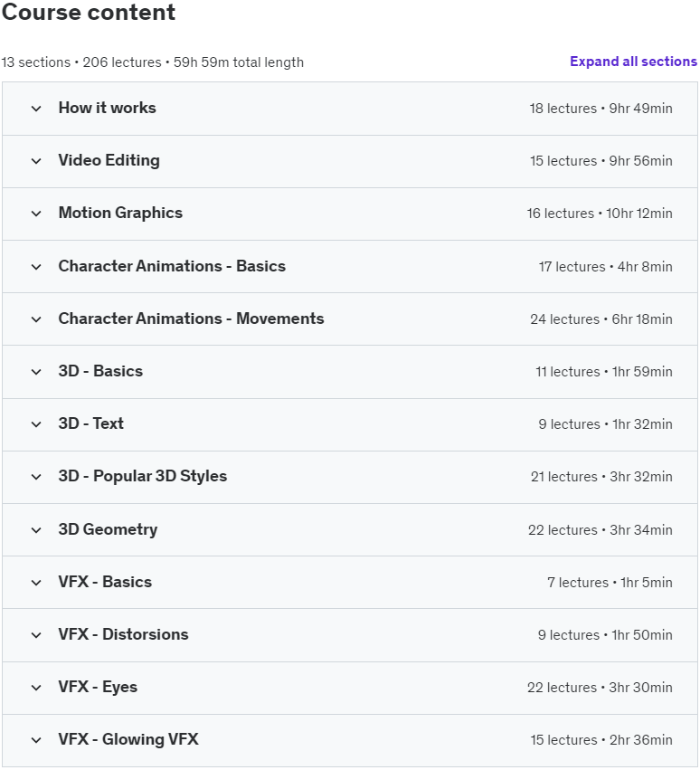
Task: Open Character Animations - Basics section title
Action: pyautogui.click(x=172, y=266)
